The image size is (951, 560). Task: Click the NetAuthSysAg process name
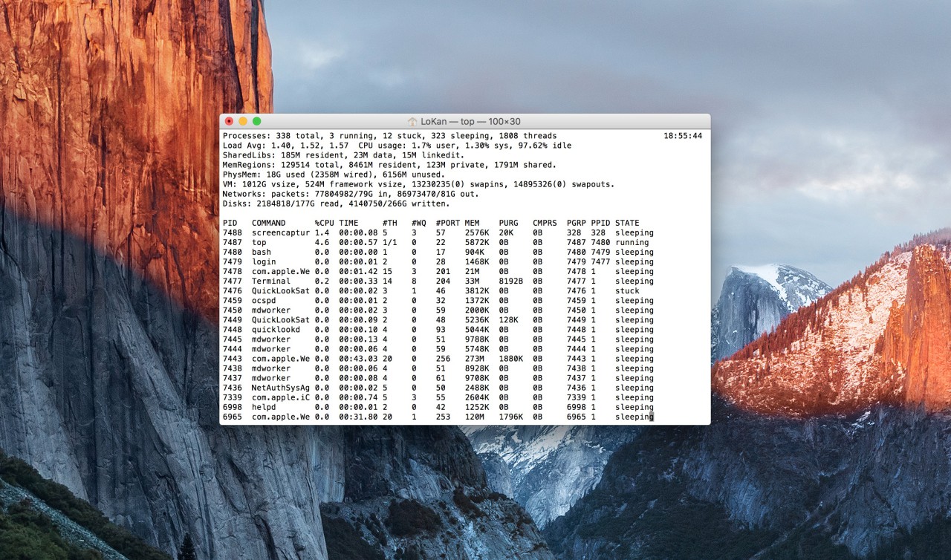click(280, 388)
